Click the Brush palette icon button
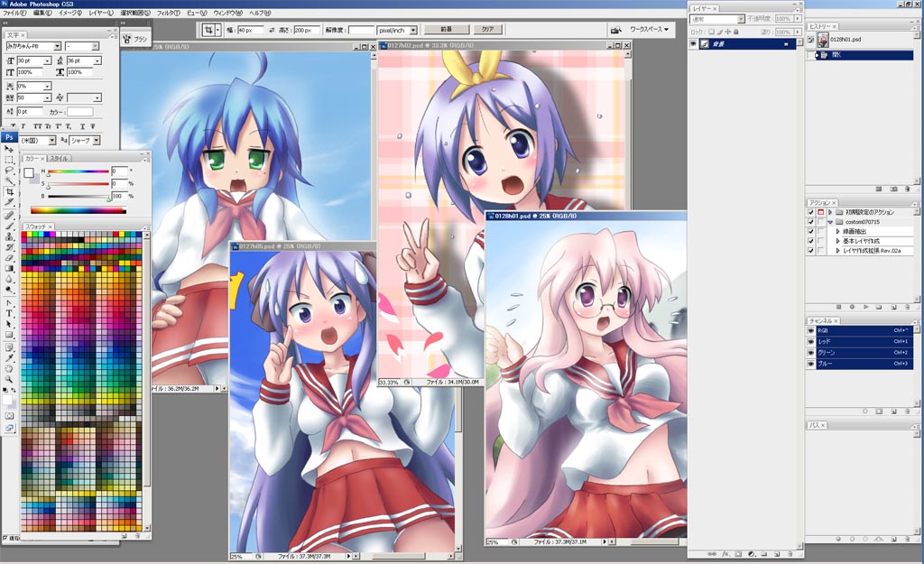The image size is (924, 564). pos(136,39)
